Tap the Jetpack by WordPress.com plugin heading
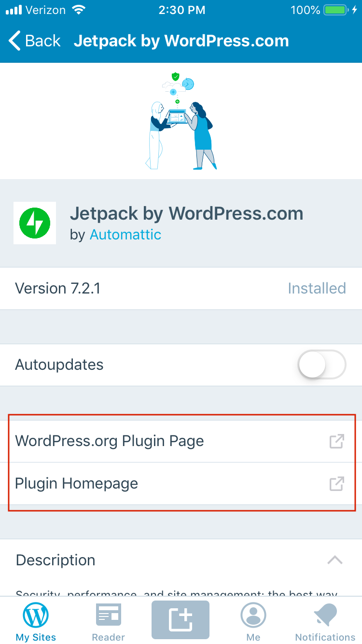This screenshot has width=362, height=644. [187, 213]
